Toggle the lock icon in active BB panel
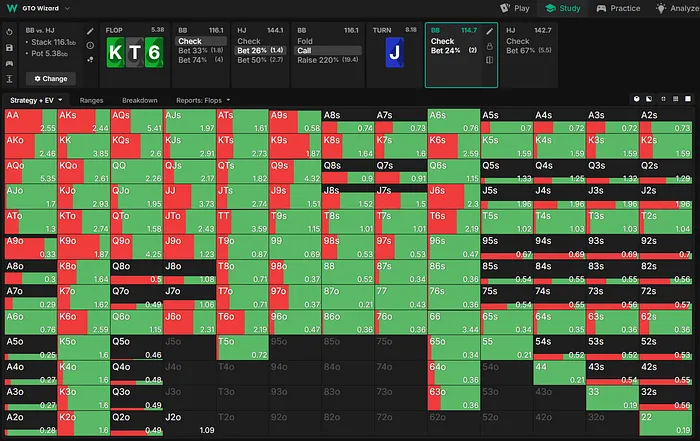Viewport: 700px width, 441px height. (x=489, y=46)
